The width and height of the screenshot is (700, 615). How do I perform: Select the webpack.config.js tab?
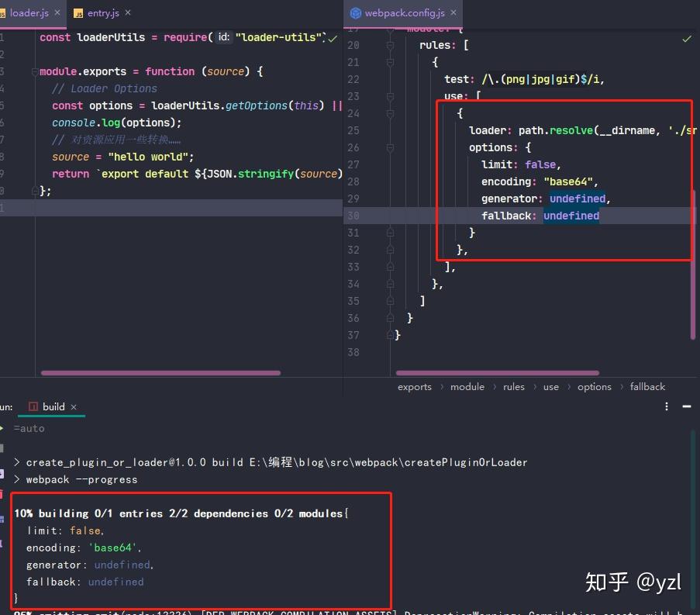pyautogui.click(x=404, y=13)
